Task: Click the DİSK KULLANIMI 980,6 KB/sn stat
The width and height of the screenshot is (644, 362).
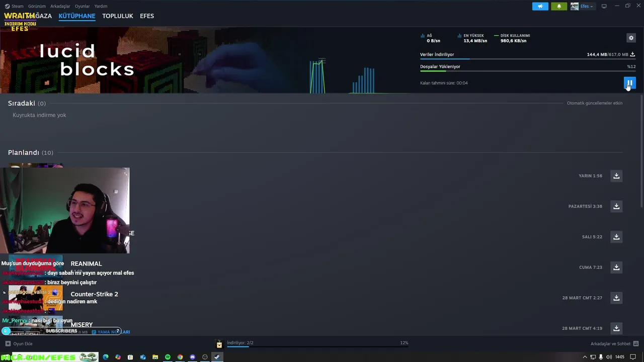Action: coord(512,38)
